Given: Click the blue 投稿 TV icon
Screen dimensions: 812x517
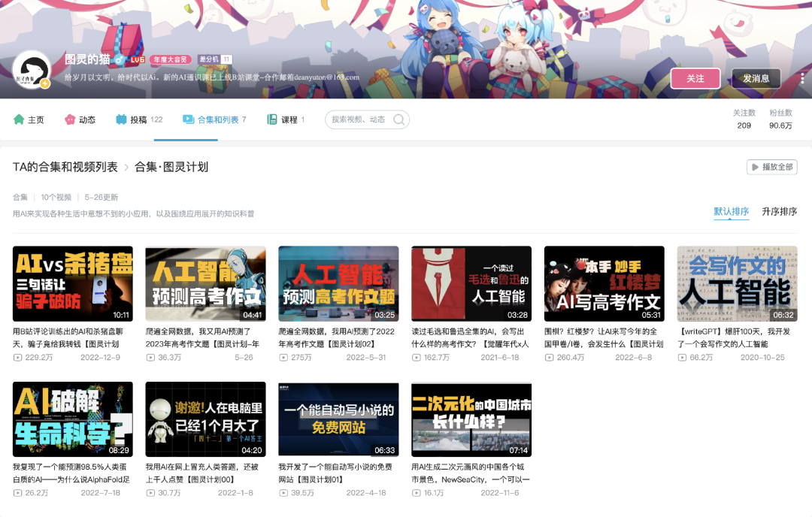Looking at the screenshot, I should tap(121, 119).
